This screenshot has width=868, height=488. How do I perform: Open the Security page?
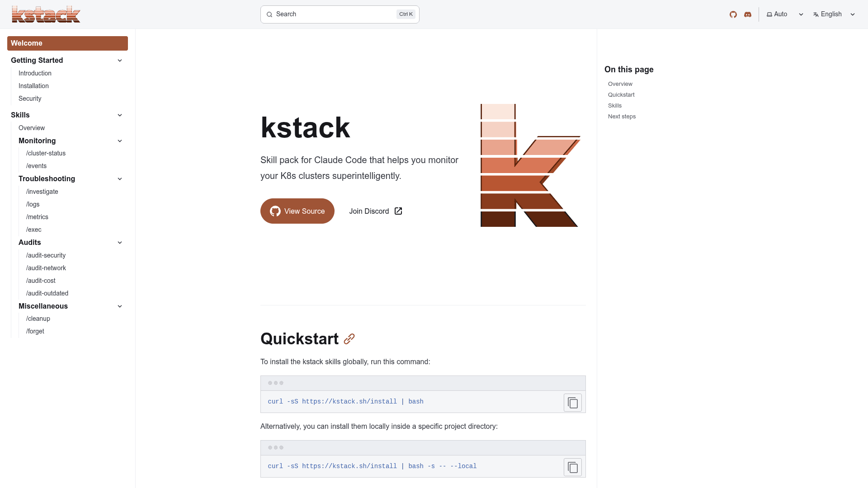(x=30, y=99)
